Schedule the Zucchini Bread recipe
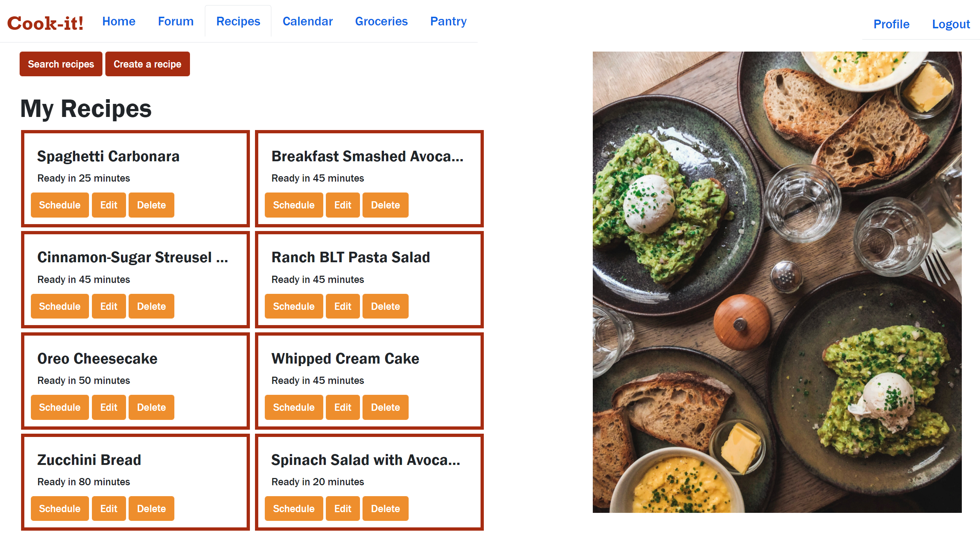 (60, 509)
